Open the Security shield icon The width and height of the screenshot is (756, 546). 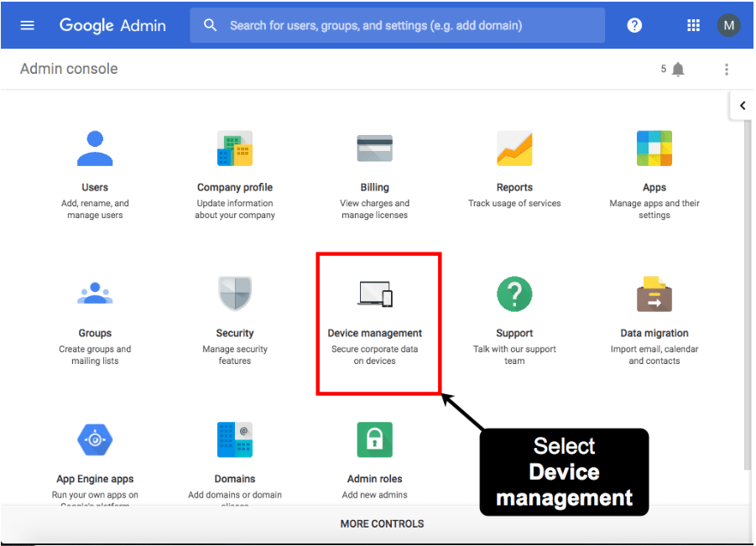pyautogui.click(x=235, y=294)
